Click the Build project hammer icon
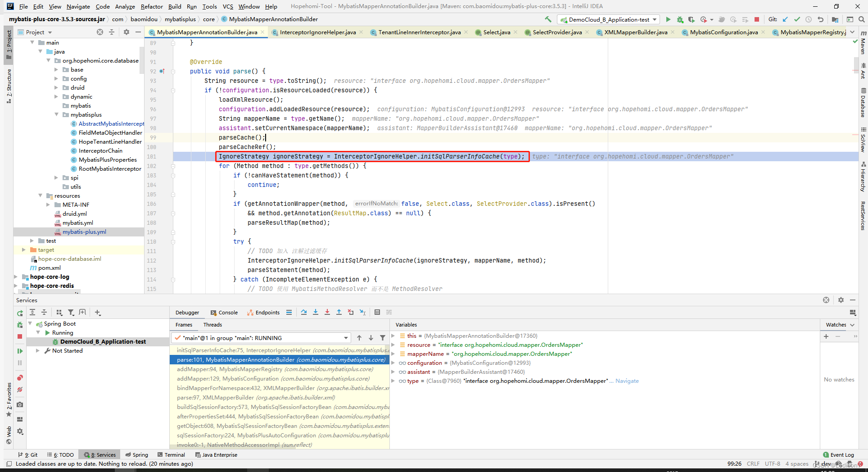The height and width of the screenshot is (472, 868). [548, 19]
